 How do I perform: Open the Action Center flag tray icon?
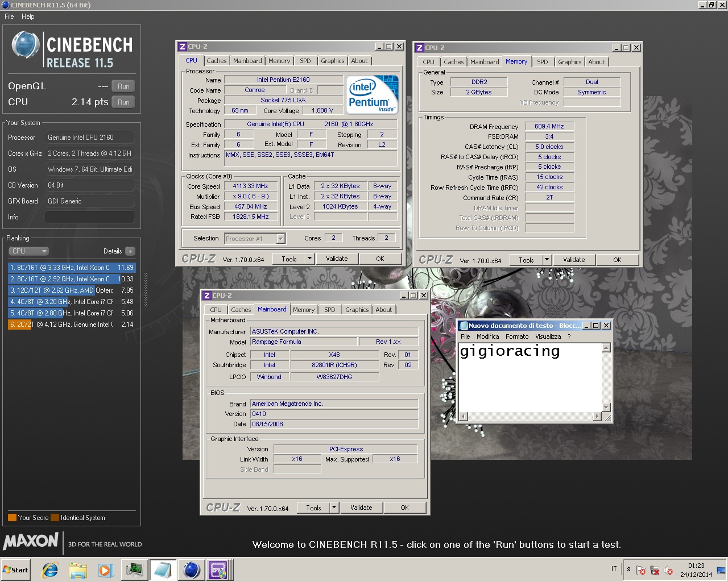[x=641, y=570]
